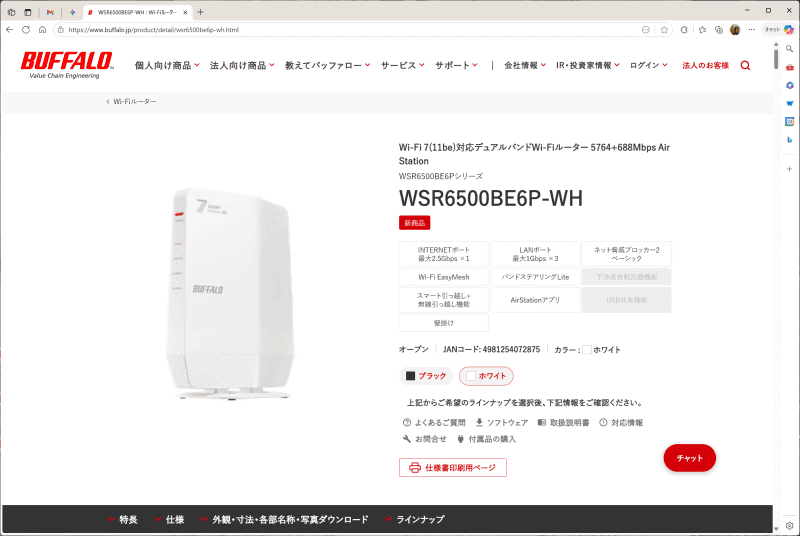Go back via Wi-Fiルーター breadcrumb link
The image size is (800, 536).
pos(131,101)
